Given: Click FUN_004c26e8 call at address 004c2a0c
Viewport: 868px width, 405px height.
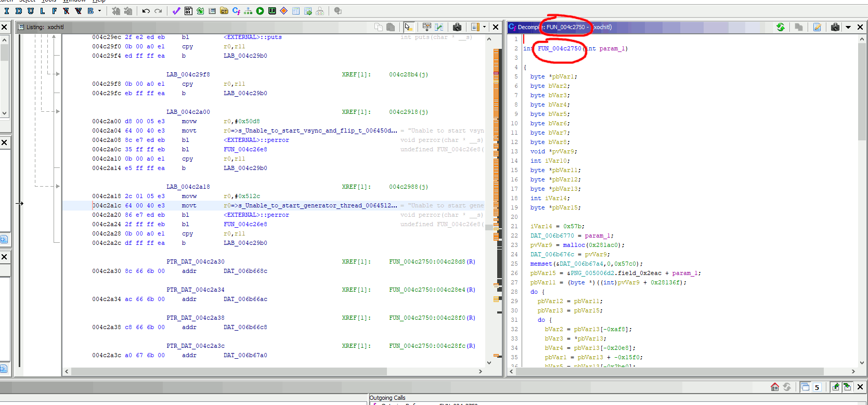Looking at the screenshot, I should (245, 150).
